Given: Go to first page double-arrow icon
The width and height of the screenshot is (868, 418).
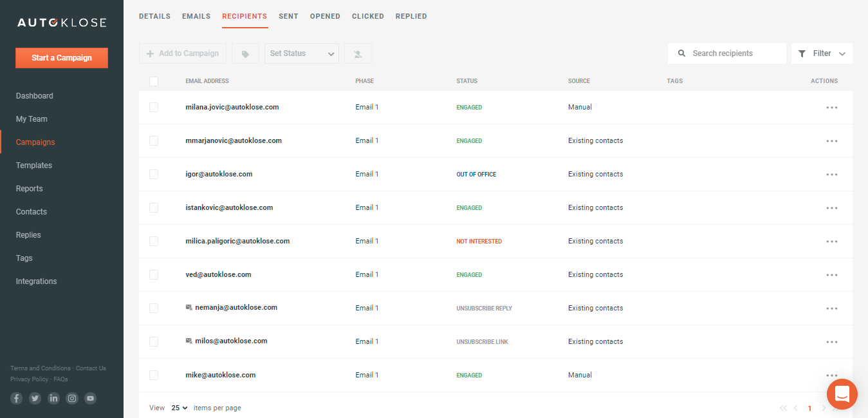Looking at the screenshot, I should click(x=783, y=408).
